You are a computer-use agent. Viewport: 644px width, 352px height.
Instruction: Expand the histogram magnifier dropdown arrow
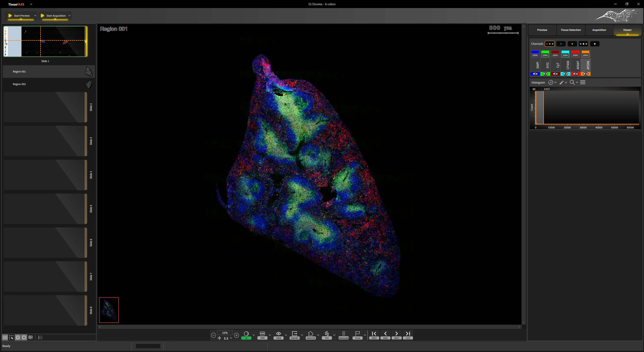coord(577,83)
